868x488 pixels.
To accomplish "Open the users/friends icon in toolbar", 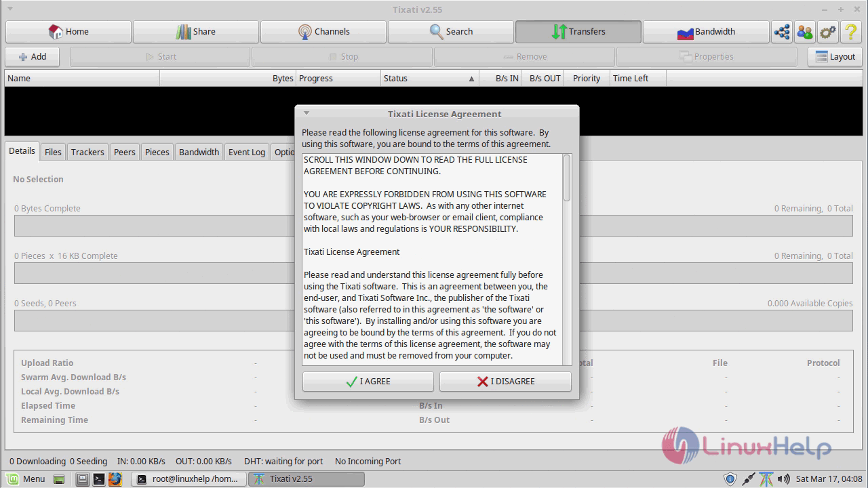I will 805,32.
